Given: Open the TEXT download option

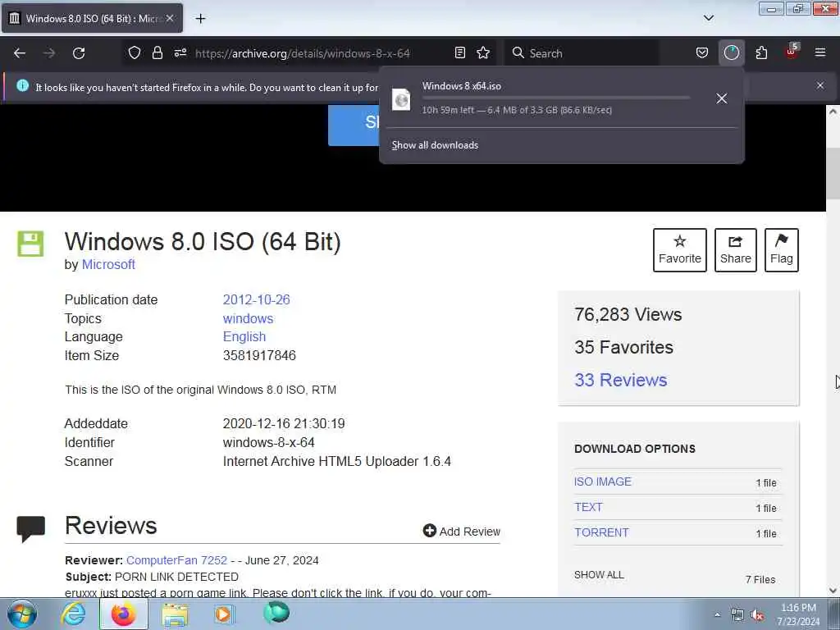Looking at the screenshot, I should coord(588,507).
